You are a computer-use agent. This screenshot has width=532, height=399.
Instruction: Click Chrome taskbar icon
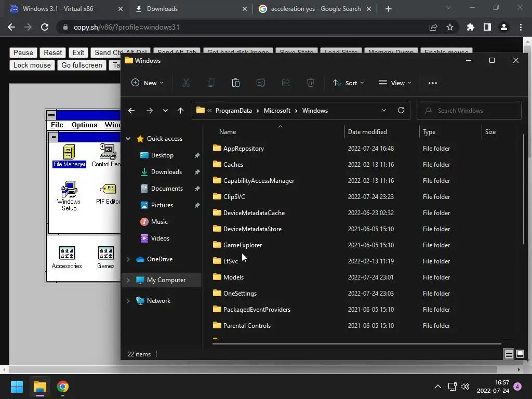[63, 387]
